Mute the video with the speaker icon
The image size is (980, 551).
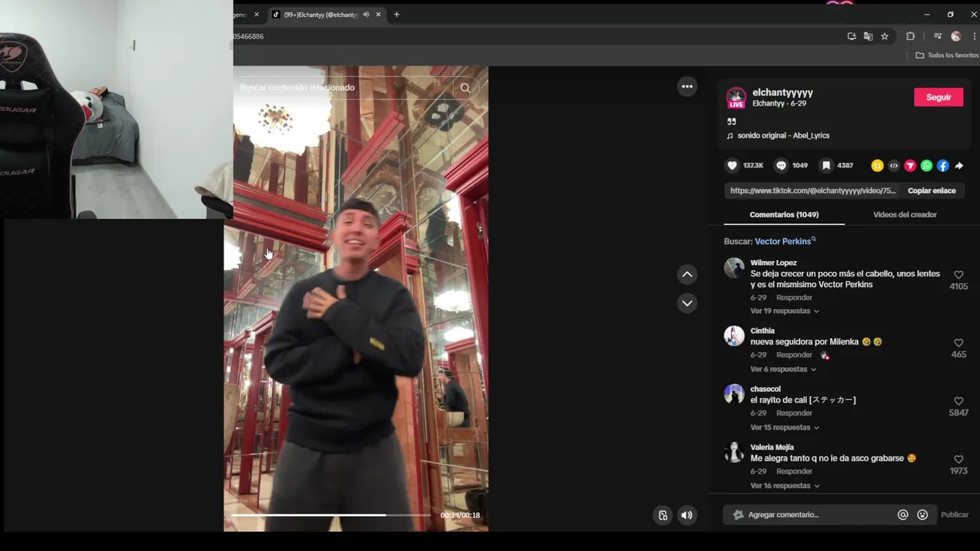click(687, 515)
